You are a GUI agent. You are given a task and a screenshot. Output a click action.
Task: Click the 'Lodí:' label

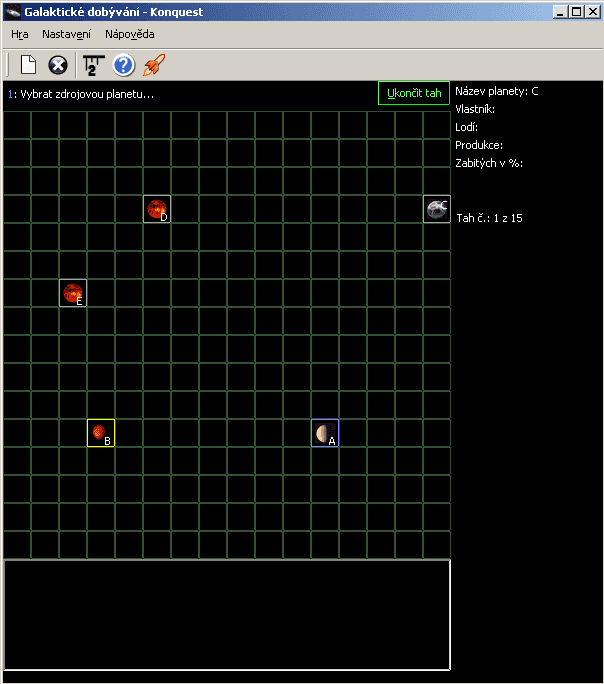point(467,127)
